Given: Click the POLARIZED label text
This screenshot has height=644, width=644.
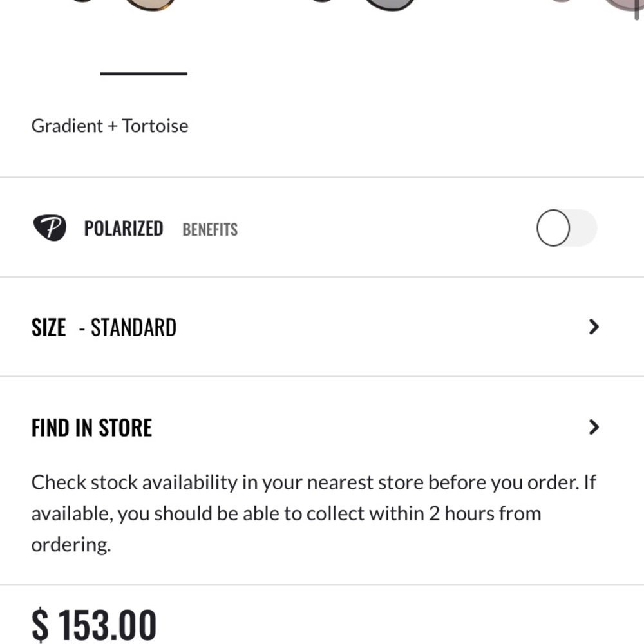Looking at the screenshot, I should pos(123,229).
